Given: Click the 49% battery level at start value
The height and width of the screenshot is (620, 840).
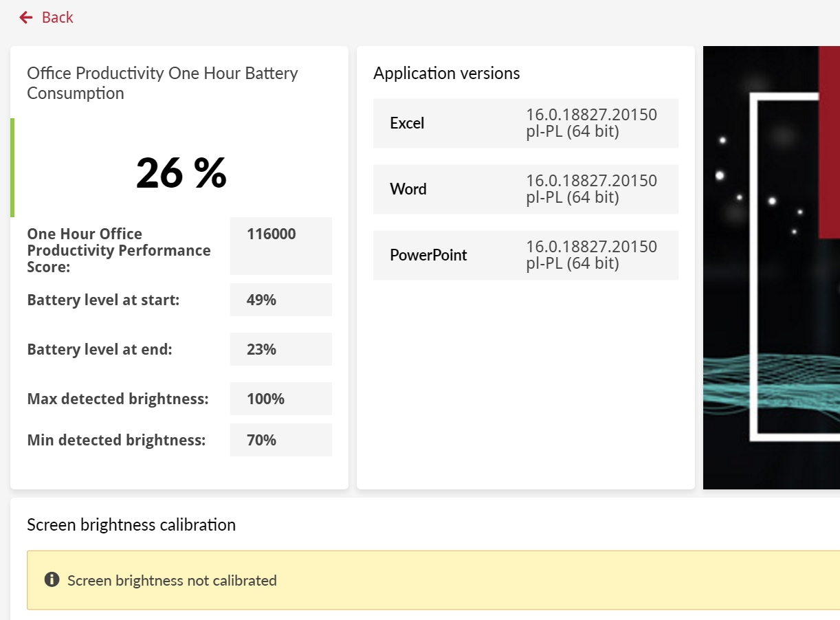Looking at the screenshot, I should (261, 300).
